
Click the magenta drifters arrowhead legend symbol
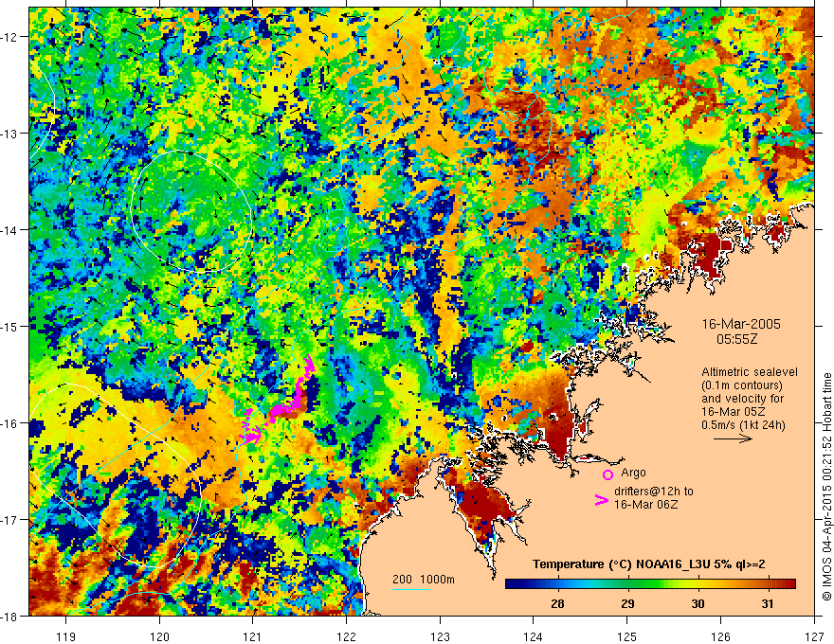coord(601,500)
